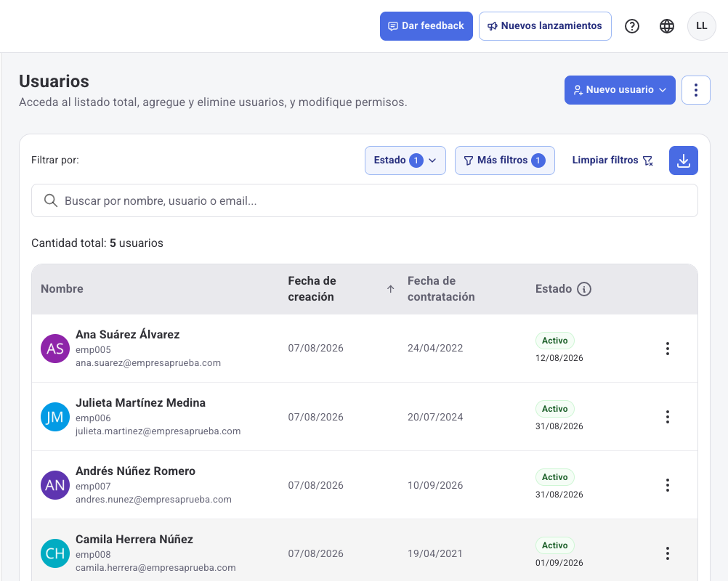Click the Activo badge for Ana Suárez
This screenshot has height=581, width=728.
click(555, 341)
